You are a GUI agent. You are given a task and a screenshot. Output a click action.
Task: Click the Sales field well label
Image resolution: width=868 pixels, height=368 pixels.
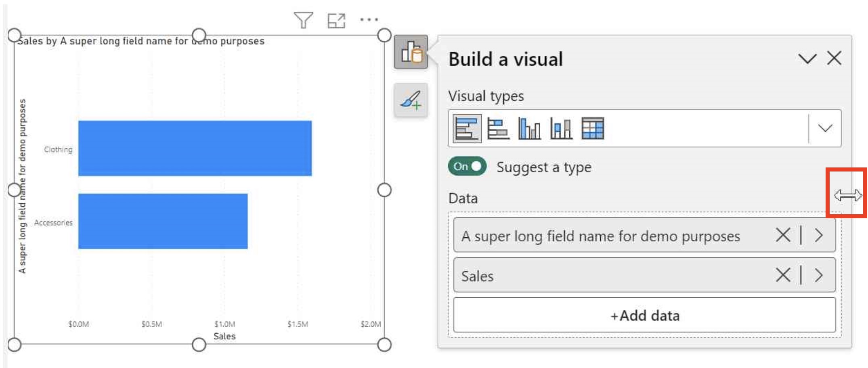pos(477,276)
